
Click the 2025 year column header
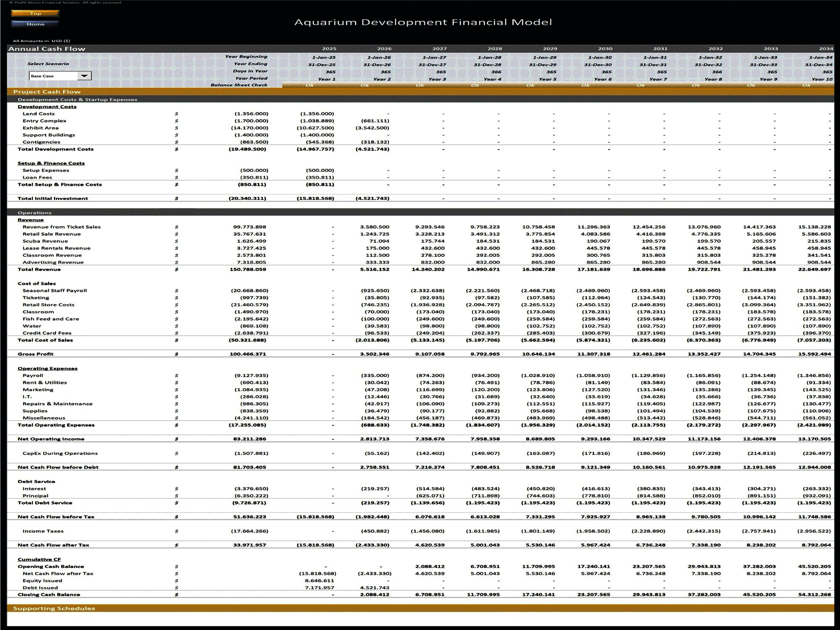click(329, 49)
